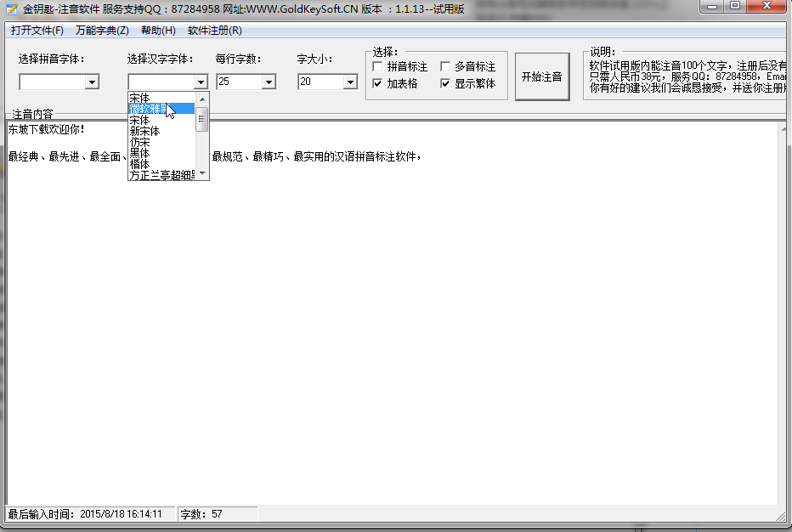Enable the 拼音标注 checkbox
The width and height of the screenshot is (792, 532).
click(376, 65)
